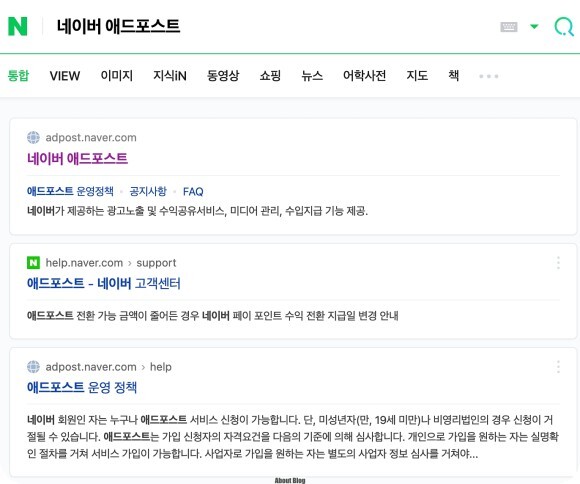Click snippet about 전환 가능 금액이 줄어든 경우
Screen dimensions: 580x484
(x=213, y=316)
